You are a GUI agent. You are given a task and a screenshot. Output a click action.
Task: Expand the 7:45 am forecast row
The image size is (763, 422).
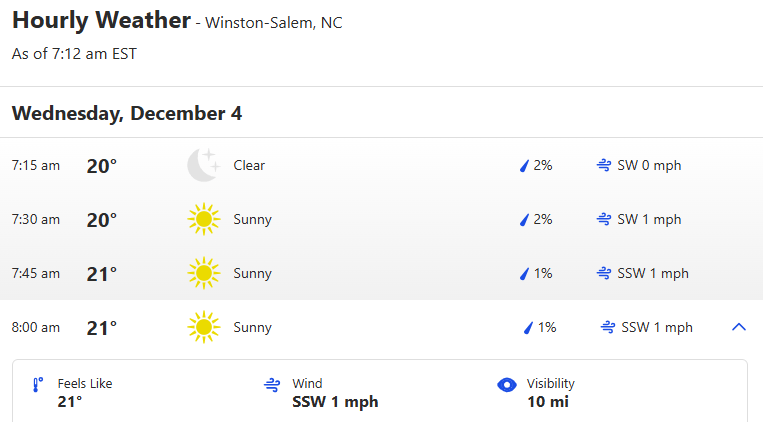[380, 273]
